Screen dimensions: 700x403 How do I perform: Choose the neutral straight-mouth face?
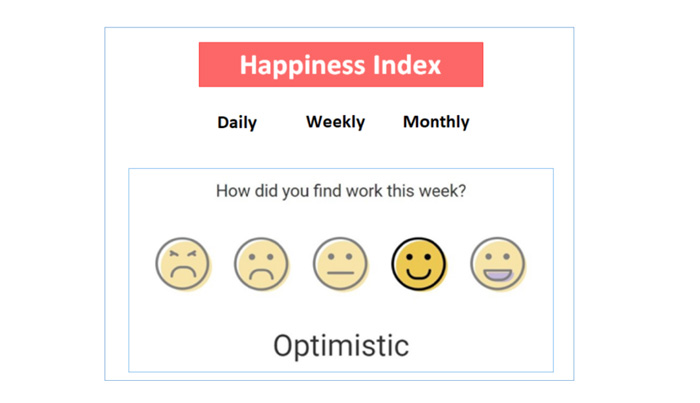[x=340, y=264]
